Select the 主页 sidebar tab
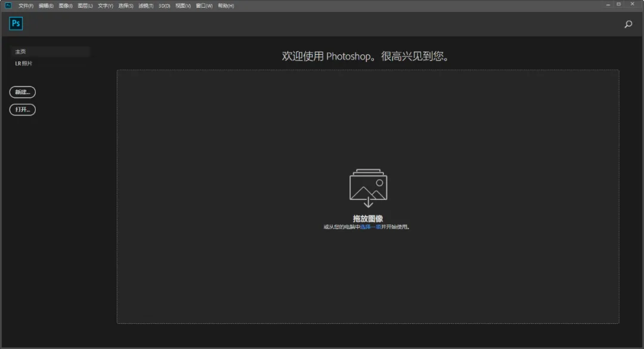 pos(49,51)
